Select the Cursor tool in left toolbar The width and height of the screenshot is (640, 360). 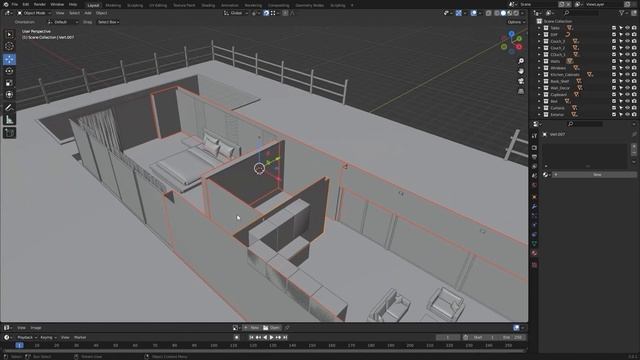9,47
